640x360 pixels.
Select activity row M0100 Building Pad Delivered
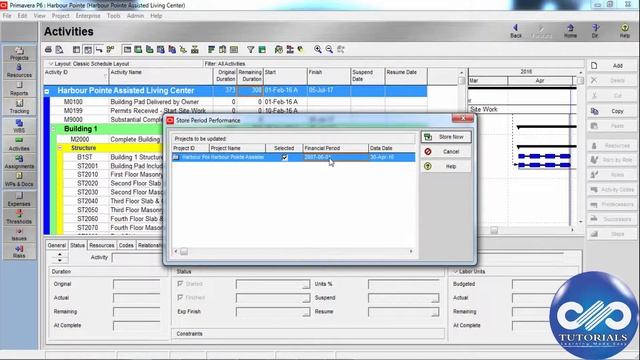[237, 102]
